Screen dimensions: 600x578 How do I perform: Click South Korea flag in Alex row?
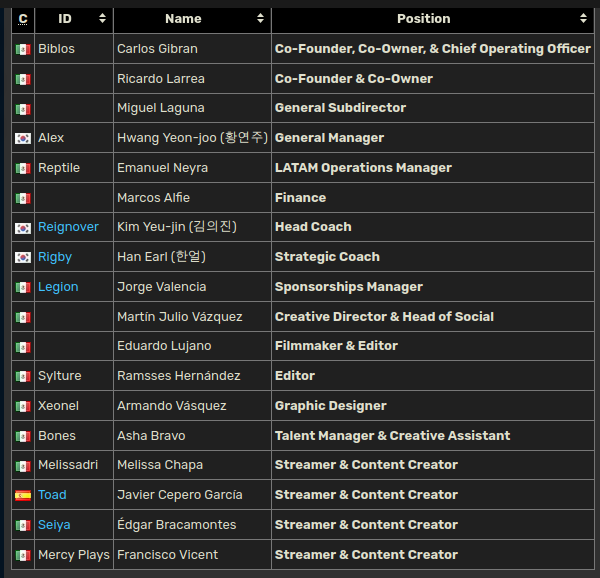pyautogui.click(x=23, y=138)
